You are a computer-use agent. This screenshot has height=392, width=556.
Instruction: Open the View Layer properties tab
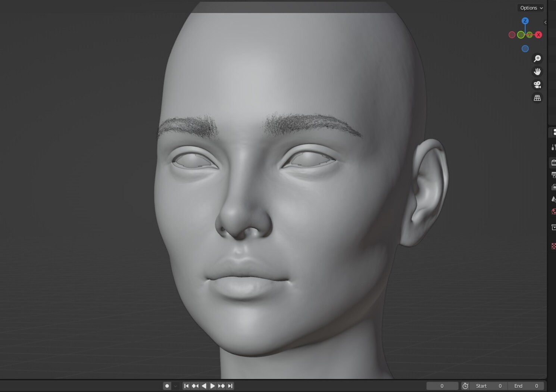coord(553,187)
